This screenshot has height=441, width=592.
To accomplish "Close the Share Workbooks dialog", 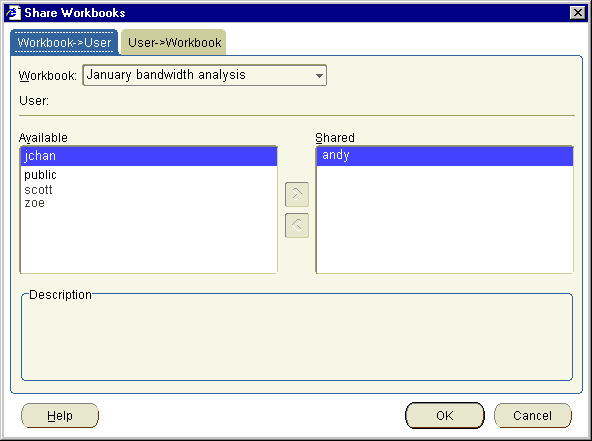I will point(578,12).
